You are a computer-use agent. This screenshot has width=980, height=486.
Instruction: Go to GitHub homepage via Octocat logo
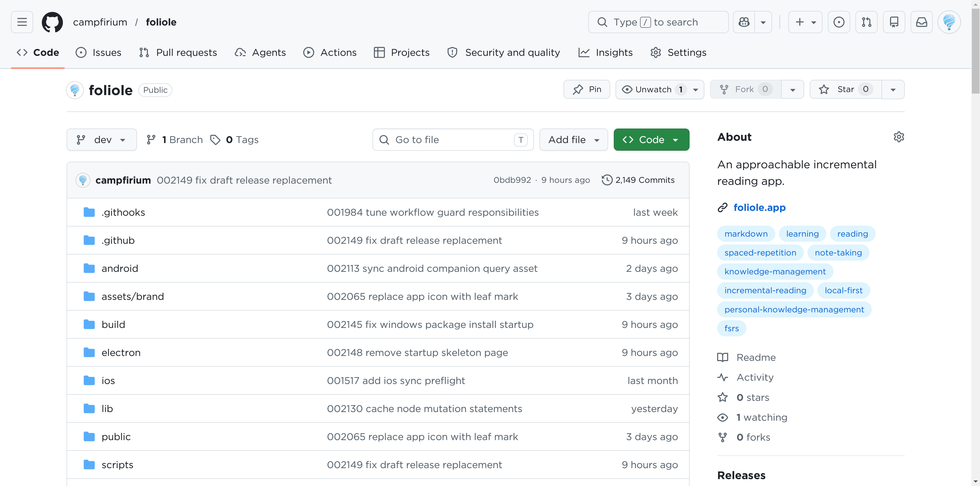pos(52,22)
